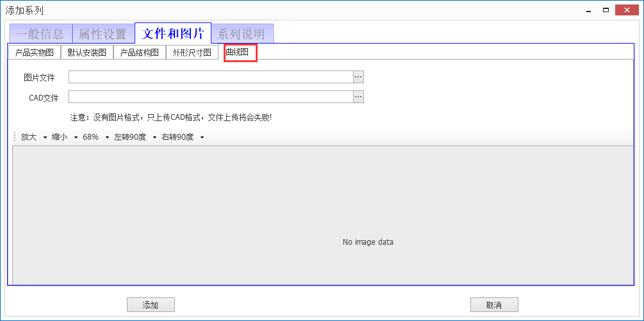
Task: Click the 添加 button
Action: click(x=151, y=305)
